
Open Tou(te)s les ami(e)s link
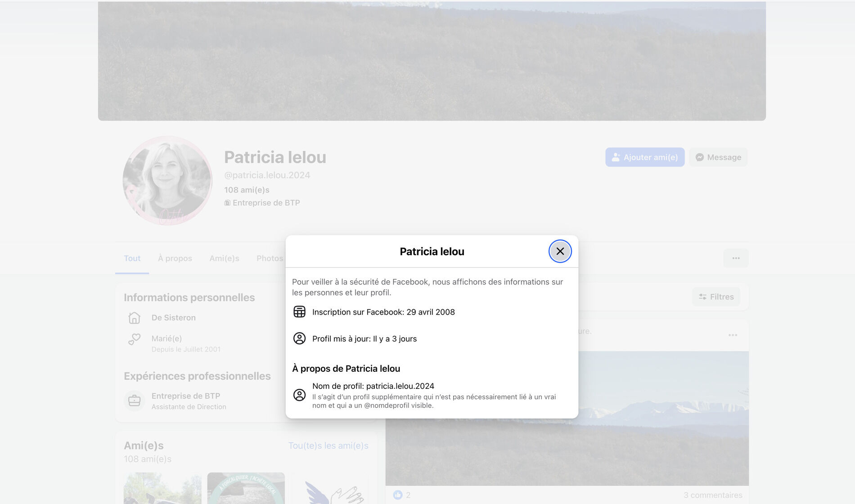(x=328, y=445)
